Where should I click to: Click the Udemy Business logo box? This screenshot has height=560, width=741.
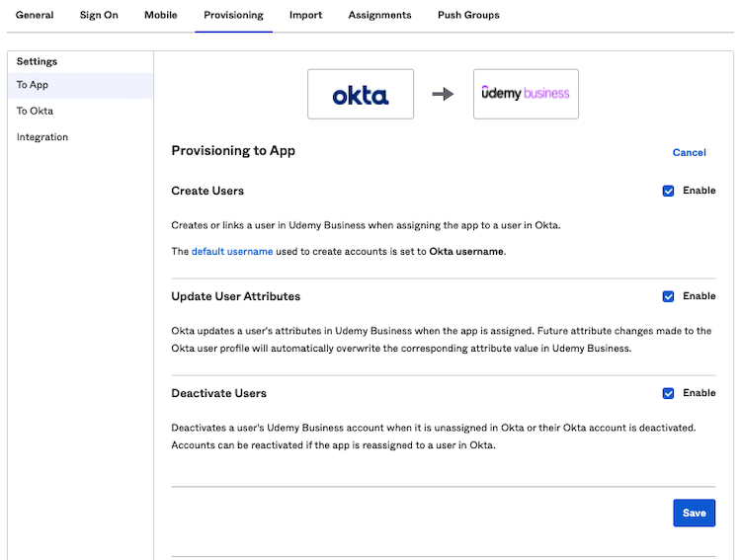[526, 94]
